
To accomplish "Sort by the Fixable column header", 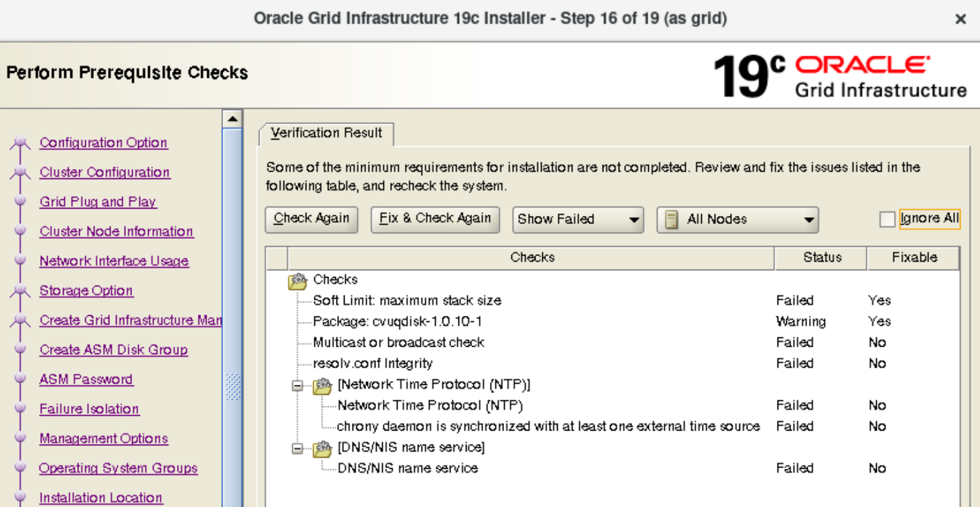I will coord(914,258).
